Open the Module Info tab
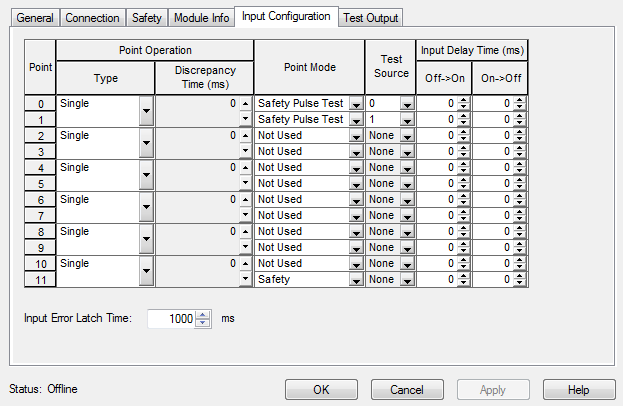Screen dimensions: 623x406 coord(199,18)
